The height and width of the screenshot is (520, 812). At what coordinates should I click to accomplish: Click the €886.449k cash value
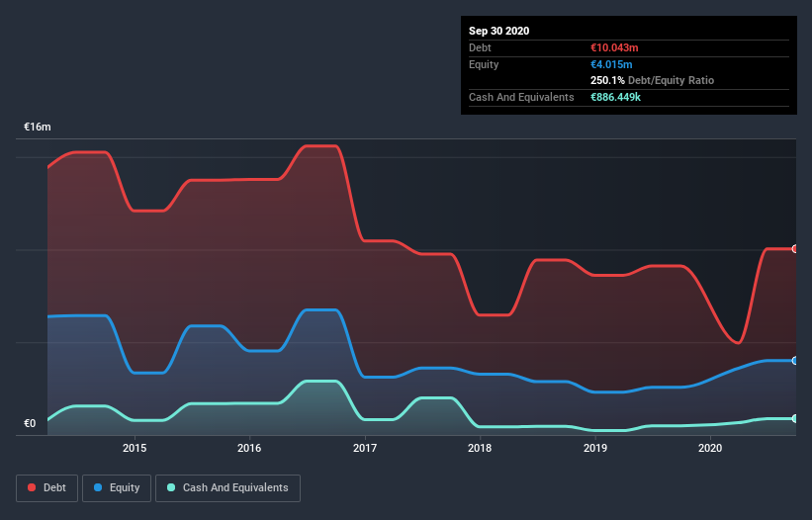pyautogui.click(x=615, y=97)
